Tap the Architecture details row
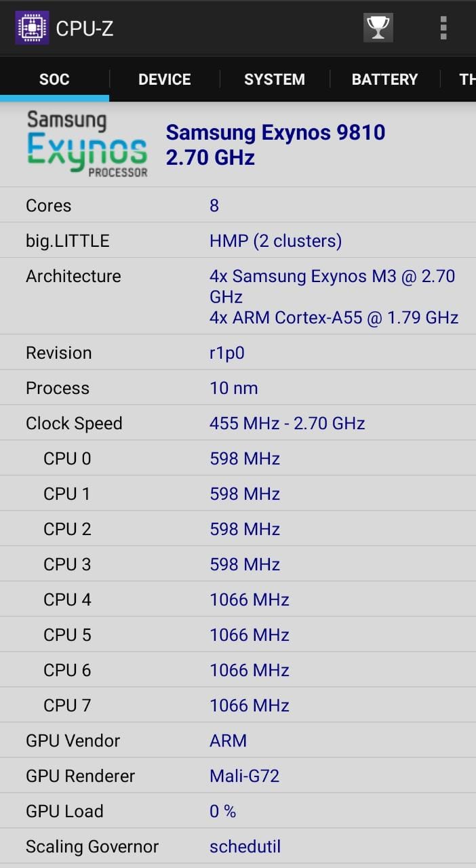Screen dimensions: 476x868 tap(238, 296)
